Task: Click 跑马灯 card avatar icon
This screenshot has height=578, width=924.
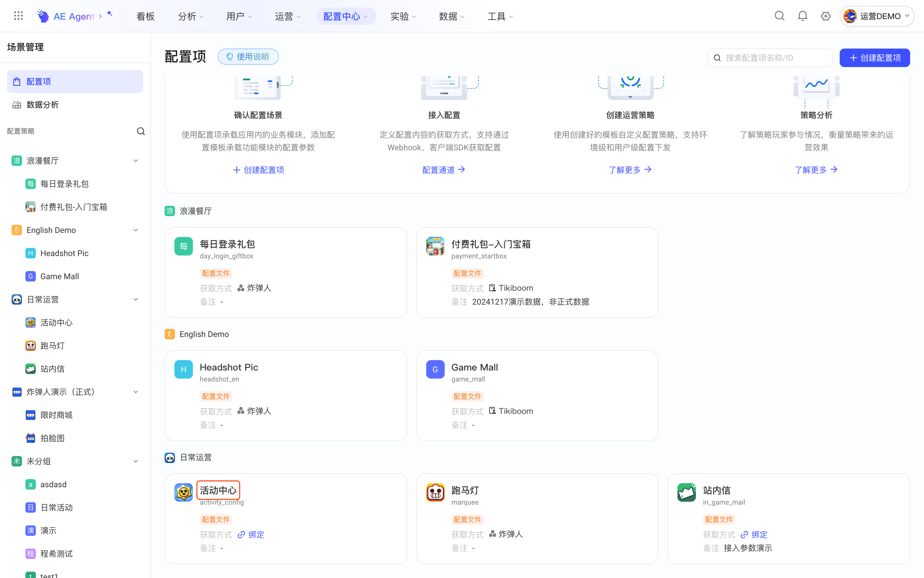Action: pos(435,492)
